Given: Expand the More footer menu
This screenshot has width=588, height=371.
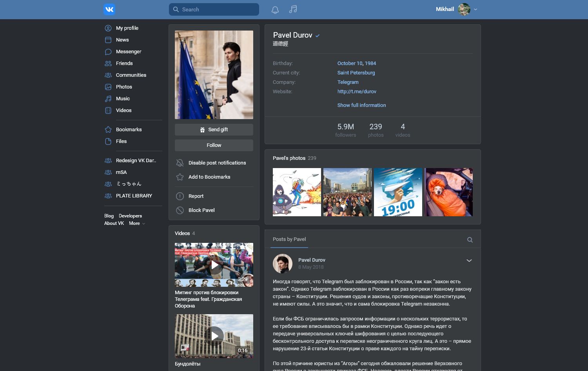Looking at the screenshot, I should [x=137, y=223].
